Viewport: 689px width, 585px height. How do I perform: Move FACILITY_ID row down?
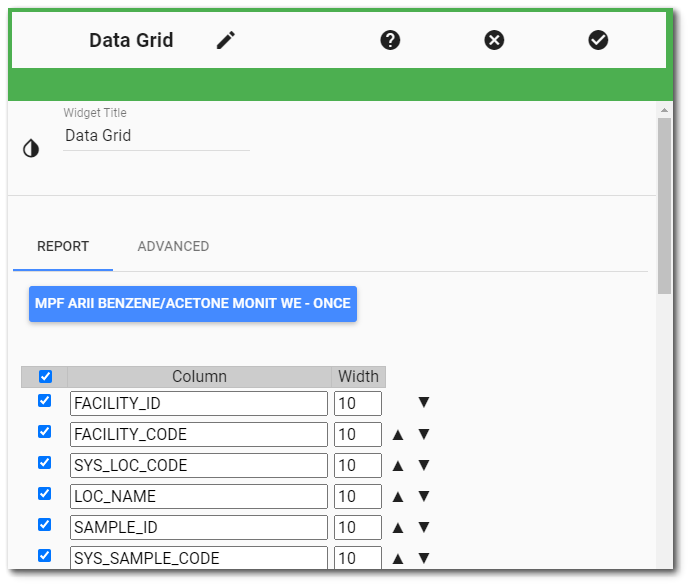coord(424,402)
